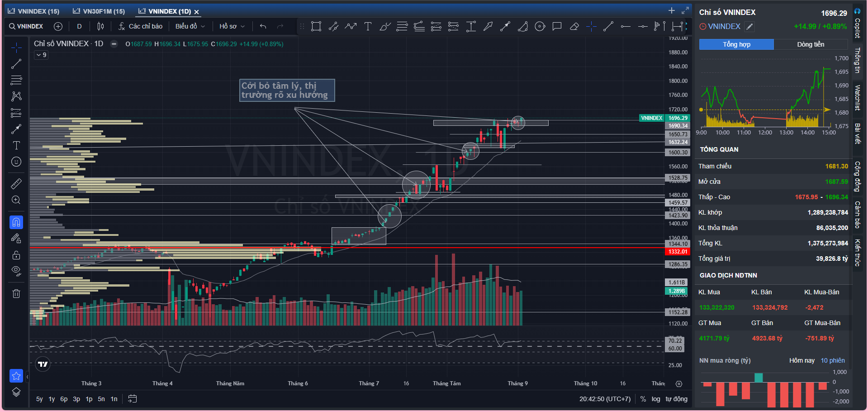Image resolution: width=868 pixels, height=412 pixels.
Task: Select the eraser tool
Action: point(574,26)
